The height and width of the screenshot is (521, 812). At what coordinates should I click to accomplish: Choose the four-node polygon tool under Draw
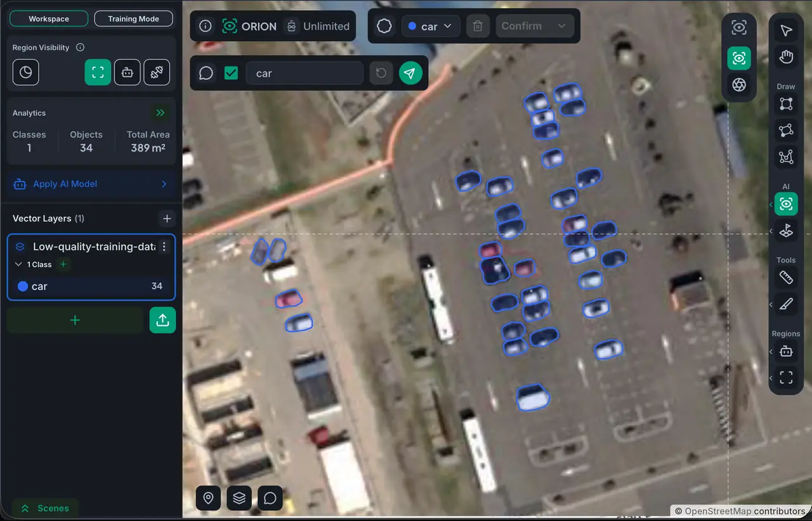tap(786, 130)
